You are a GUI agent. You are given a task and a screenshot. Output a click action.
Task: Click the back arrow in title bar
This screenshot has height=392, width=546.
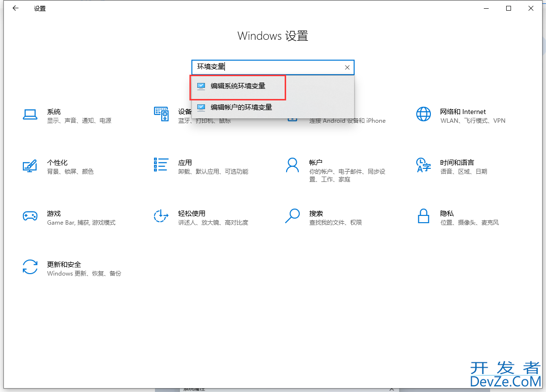[16, 8]
